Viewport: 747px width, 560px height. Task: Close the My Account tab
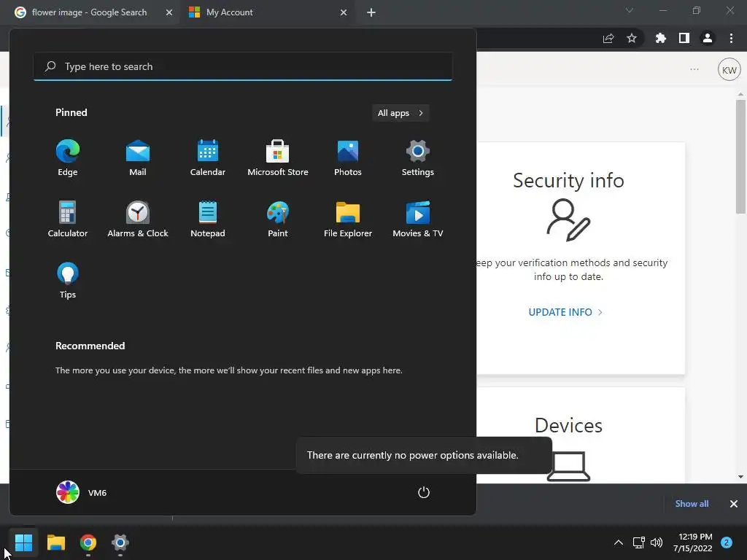[344, 12]
